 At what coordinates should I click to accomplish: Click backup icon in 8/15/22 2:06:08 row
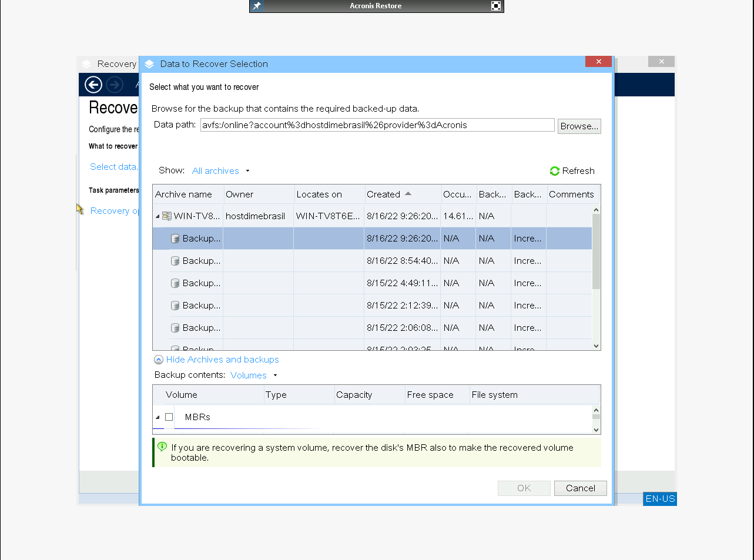coord(175,328)
